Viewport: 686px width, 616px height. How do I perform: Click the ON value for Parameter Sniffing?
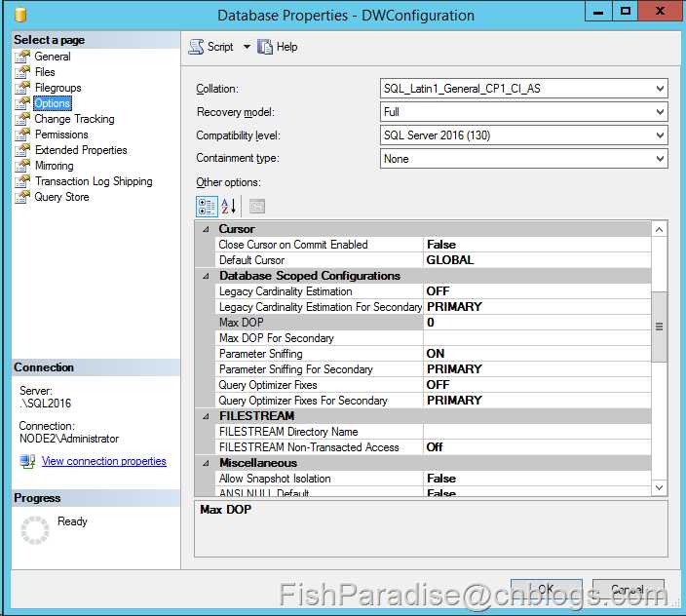436,354
